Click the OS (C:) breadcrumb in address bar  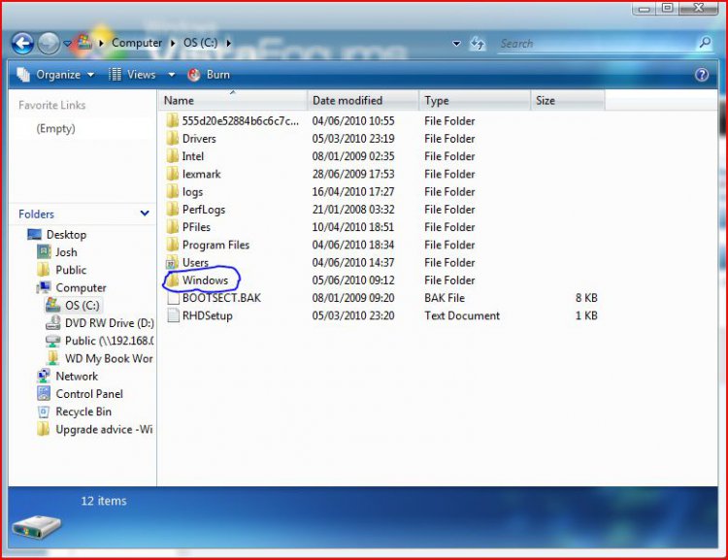[x=200, y=43]
